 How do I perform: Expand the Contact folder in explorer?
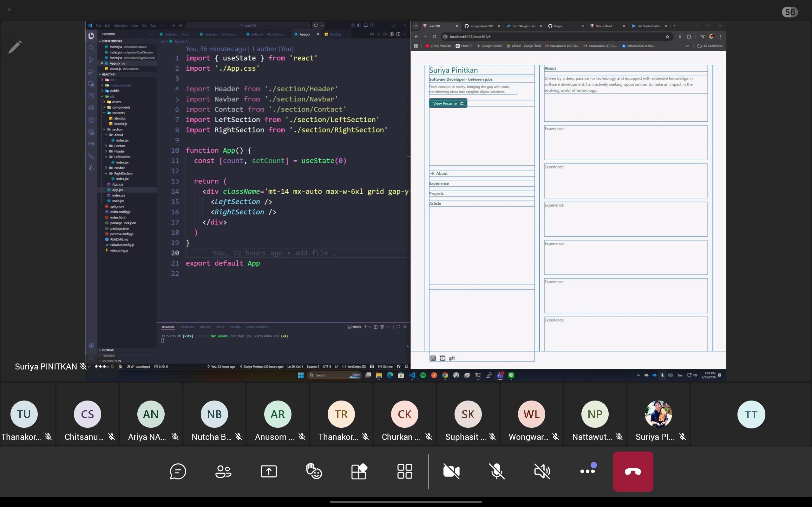click(120, 146)
